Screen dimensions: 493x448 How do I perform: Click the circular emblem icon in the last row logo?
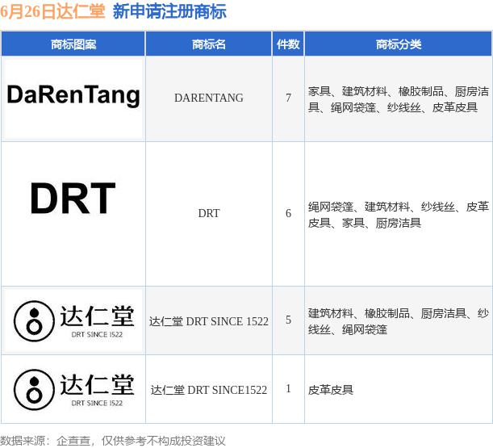click(33, 389)
